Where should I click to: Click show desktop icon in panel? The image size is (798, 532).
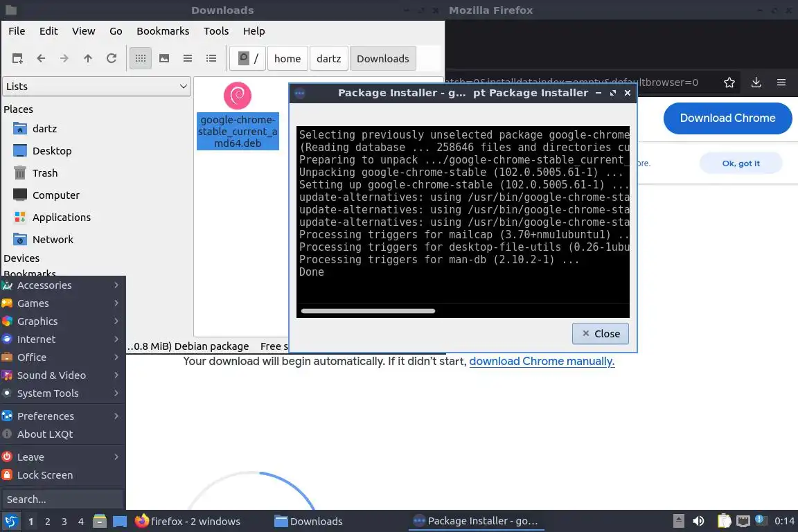(x=120, y=522)
